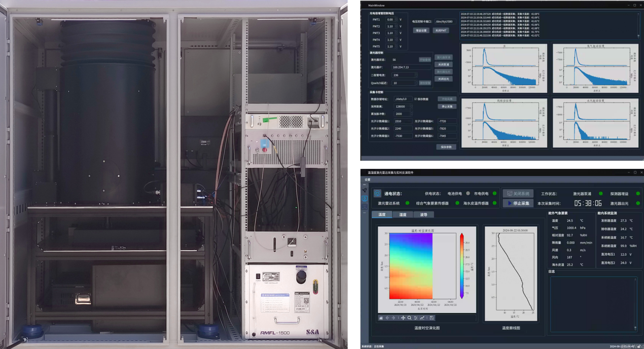
Task: Open the wrench tools sidebar icon
Action: point(365,190)
